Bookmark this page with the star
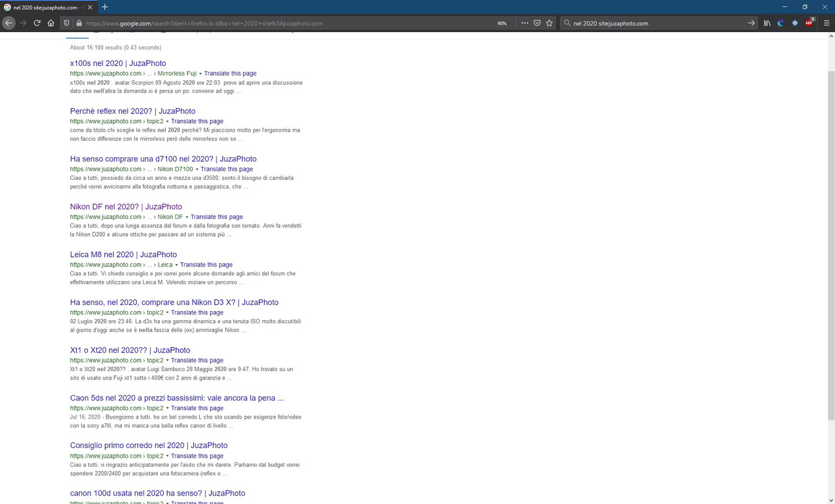This screenshot has height=504, width=835. click(x=549, y=23)
